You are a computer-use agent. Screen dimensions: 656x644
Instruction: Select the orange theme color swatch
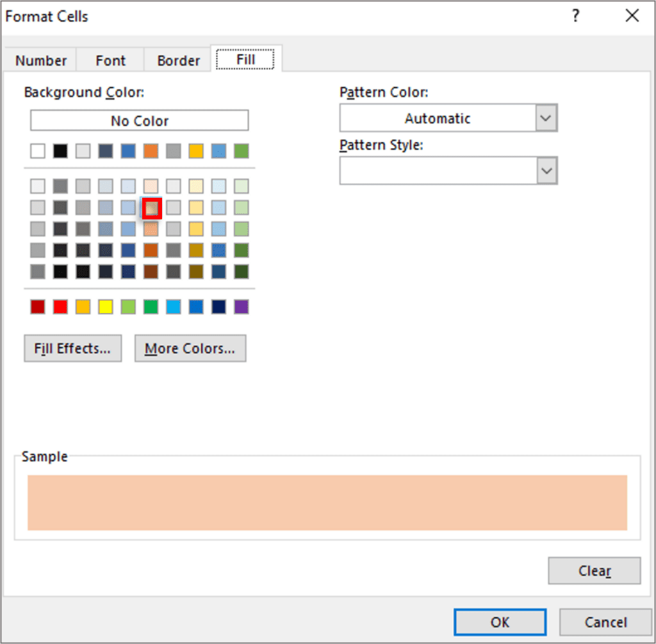[151, 150]
